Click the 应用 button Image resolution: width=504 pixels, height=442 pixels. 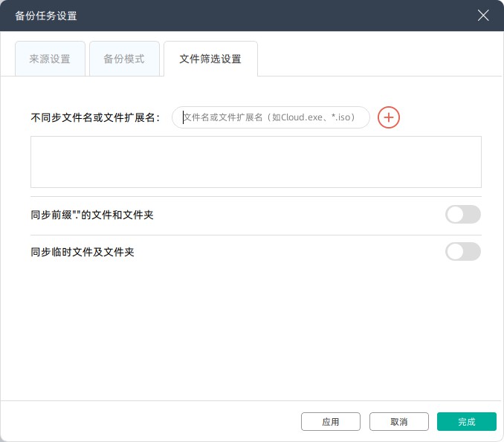click(331, 422)
